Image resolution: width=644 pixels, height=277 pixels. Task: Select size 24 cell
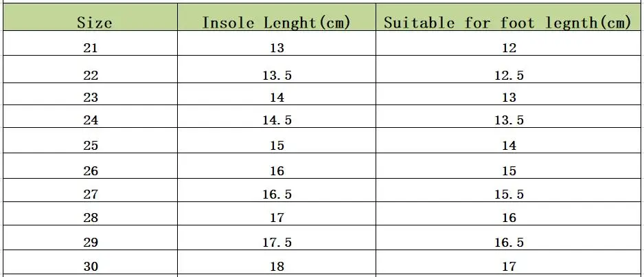(x=91, y=120)
